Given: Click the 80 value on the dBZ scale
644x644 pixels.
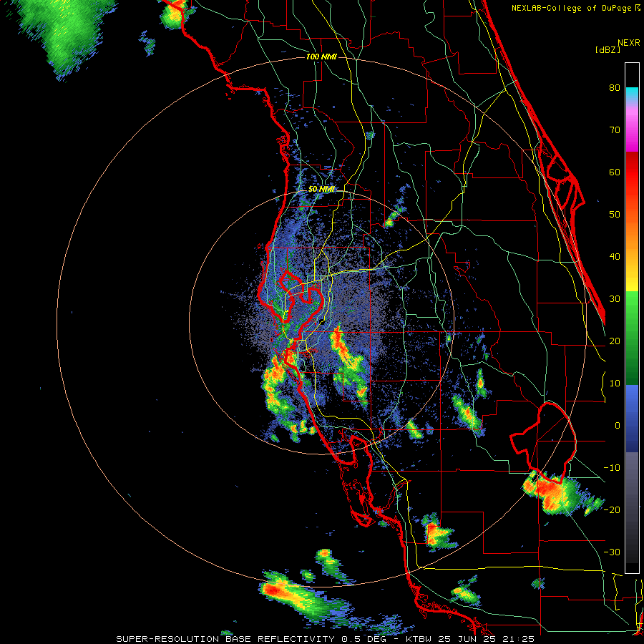Looking at the screenshot, I should pos(615,88).
